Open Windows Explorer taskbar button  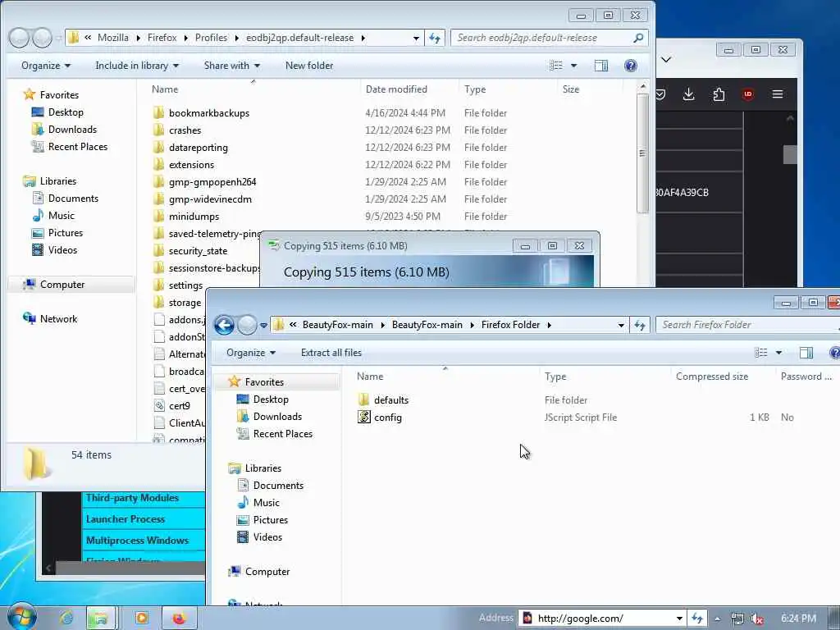tap(99, 619)
